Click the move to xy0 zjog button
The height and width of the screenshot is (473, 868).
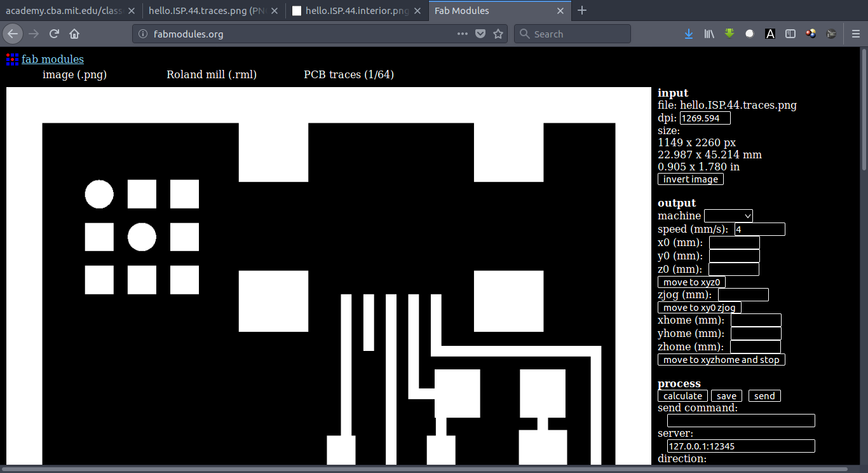pyautogui.click(x=700, y=308)
